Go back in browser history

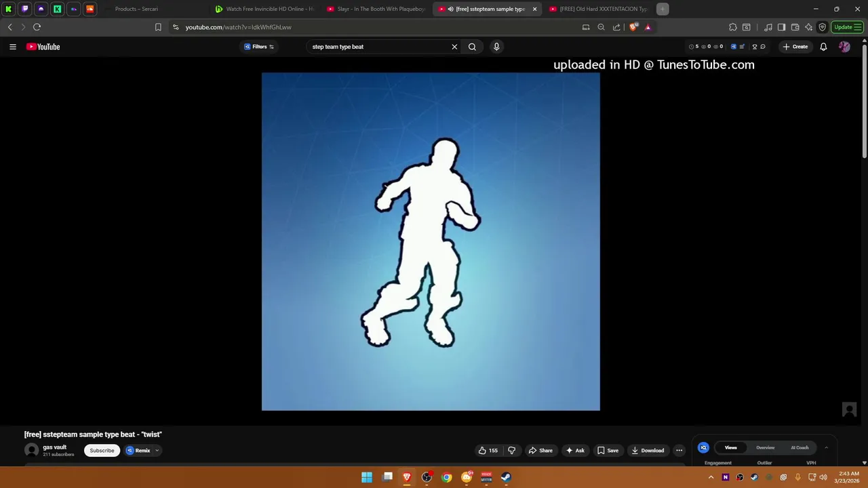coord(10,27)
